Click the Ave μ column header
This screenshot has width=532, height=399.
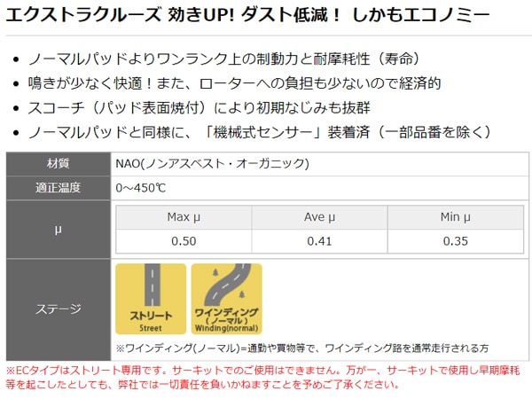320,217
